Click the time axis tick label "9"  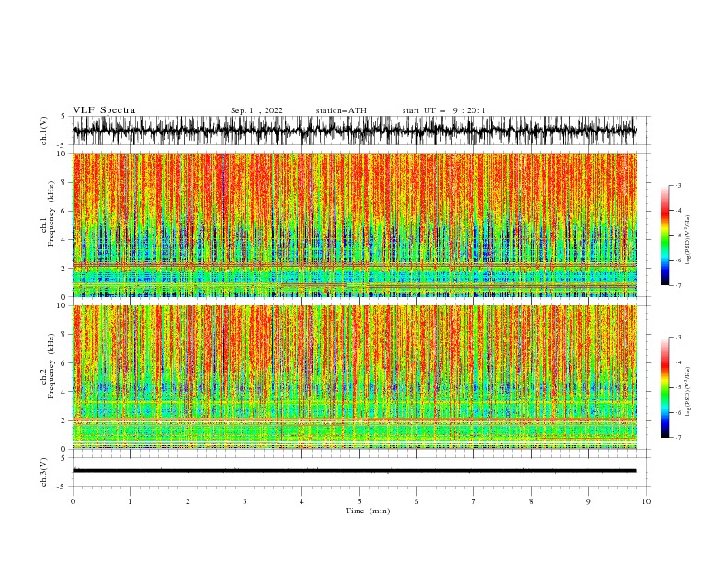click(588, 501)
